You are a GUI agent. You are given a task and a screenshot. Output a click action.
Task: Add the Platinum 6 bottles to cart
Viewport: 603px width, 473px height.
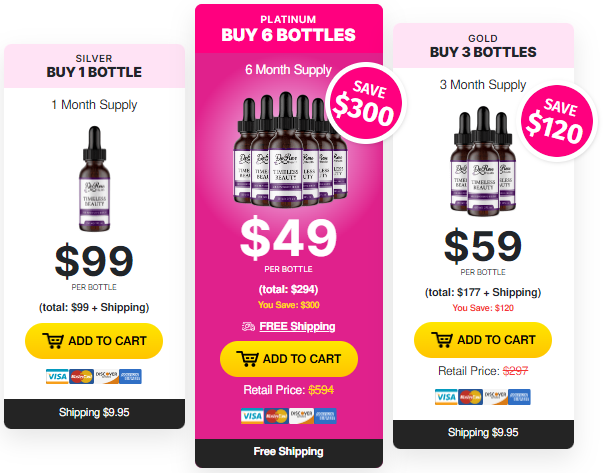coord(289,359)
